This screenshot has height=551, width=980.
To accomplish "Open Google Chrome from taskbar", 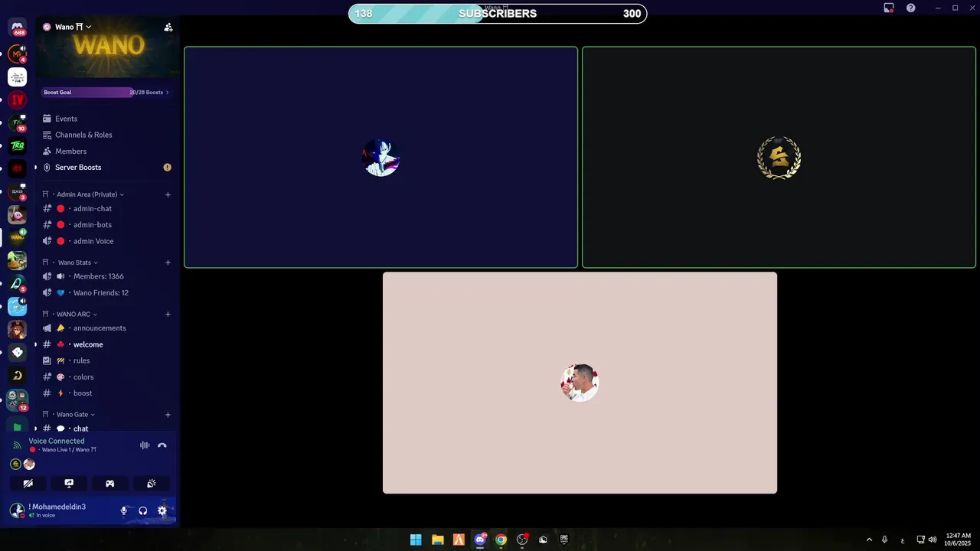I will (501, 540).
